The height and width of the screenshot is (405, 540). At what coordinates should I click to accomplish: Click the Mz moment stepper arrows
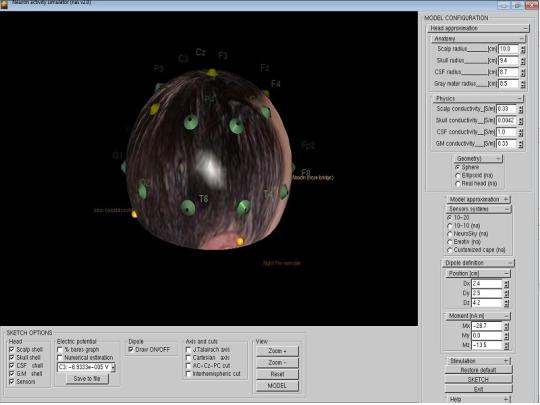click(506, 345)
